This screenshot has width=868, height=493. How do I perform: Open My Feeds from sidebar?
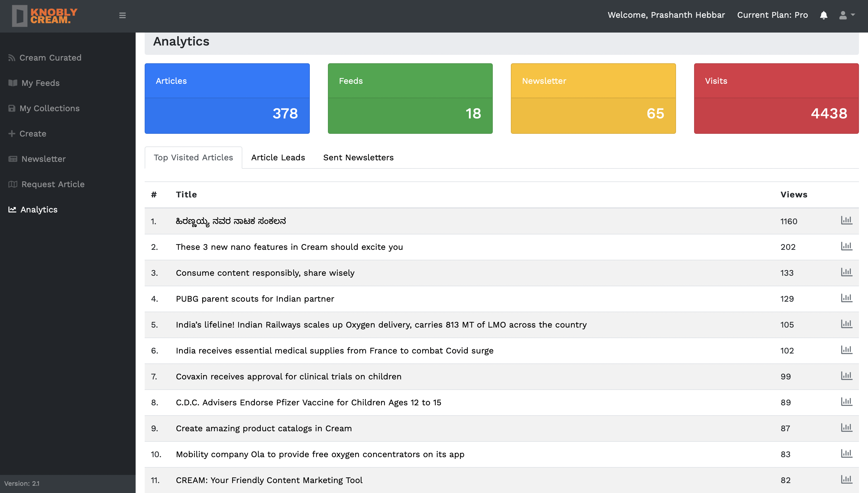pyautogui.click(x=40, y=83)
